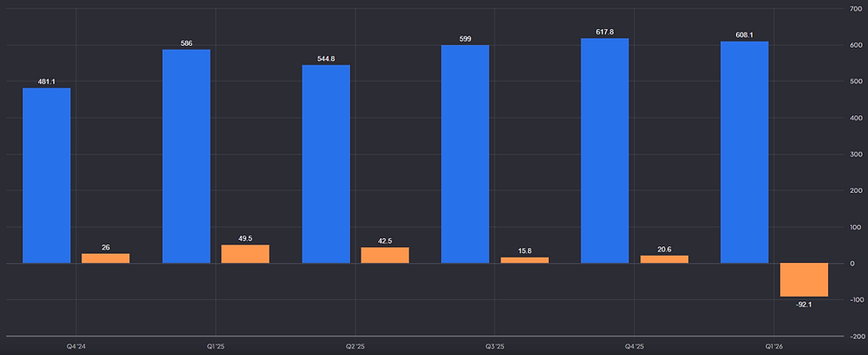This screenshot has height=355, width=868.
Task: Click the 617.8 data label
Action: (604, 32)
